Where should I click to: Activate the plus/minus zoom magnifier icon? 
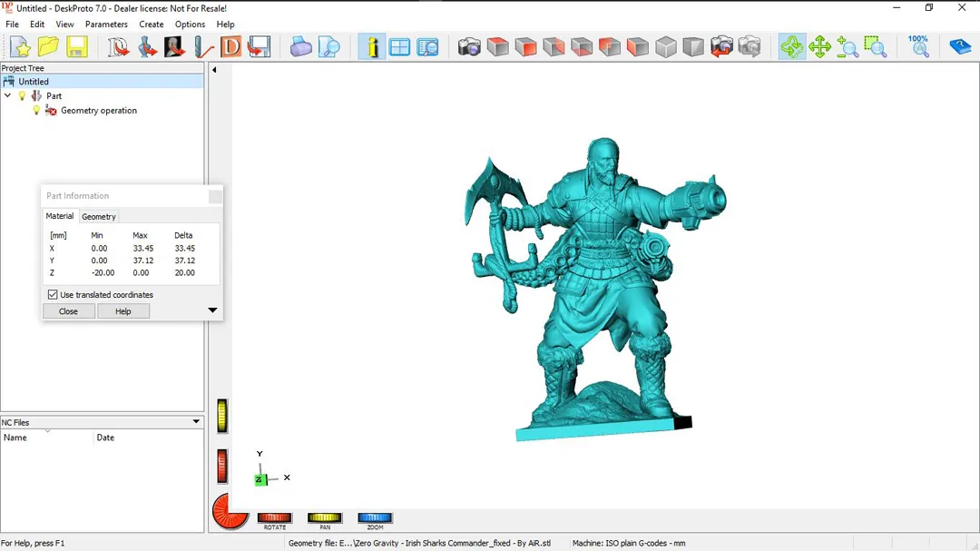pos(848,47)
